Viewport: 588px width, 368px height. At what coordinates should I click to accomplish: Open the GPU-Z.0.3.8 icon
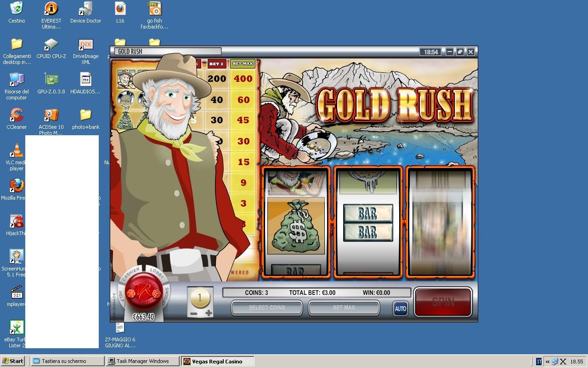tap(51, 83)
